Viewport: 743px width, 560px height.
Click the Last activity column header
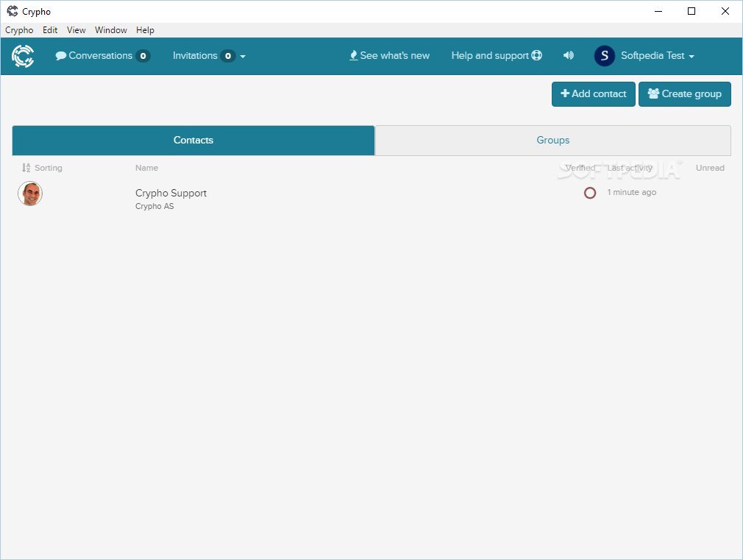coord(630,168)
